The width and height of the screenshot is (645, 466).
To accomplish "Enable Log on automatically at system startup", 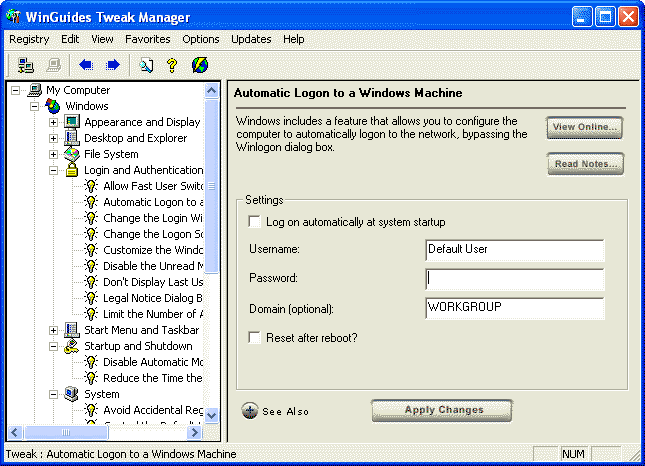I will (x=255, y=222).
